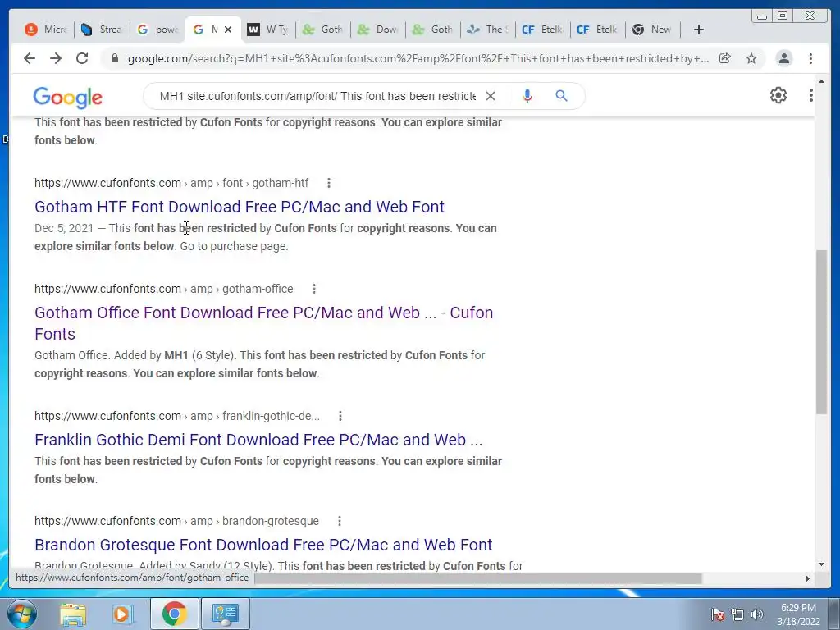Click inside the Google search query box

pos(317,96)
